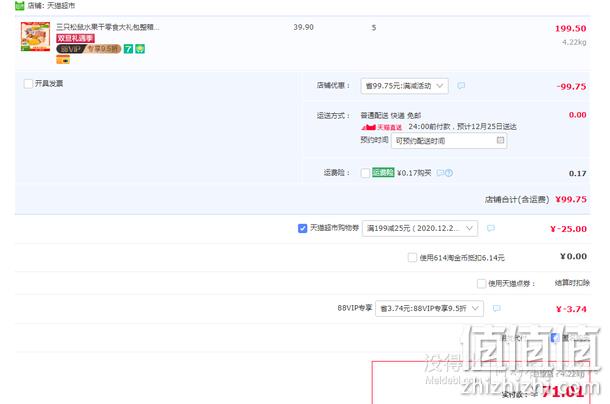The image size is (610, 404).
Task: Click the 88VIP discount ¥-3.74
Action: 571,309
